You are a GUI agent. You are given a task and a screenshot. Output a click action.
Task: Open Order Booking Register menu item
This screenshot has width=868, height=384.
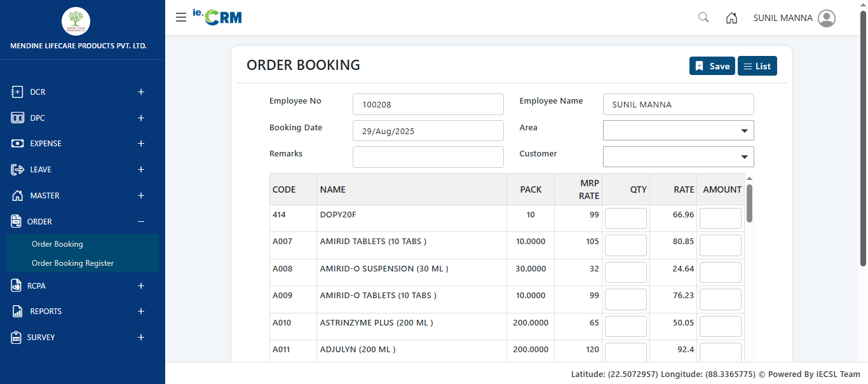click(72, 263)
